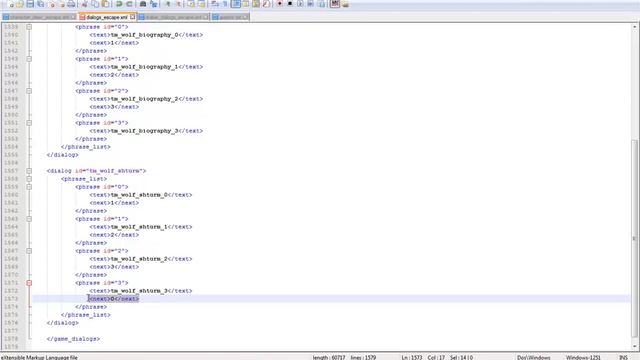The height and width of the screenshot is (360, 640).
Task: Collapse fold of phrase containing tm_wolf_shturm_1
Action: tap(29, 219)
